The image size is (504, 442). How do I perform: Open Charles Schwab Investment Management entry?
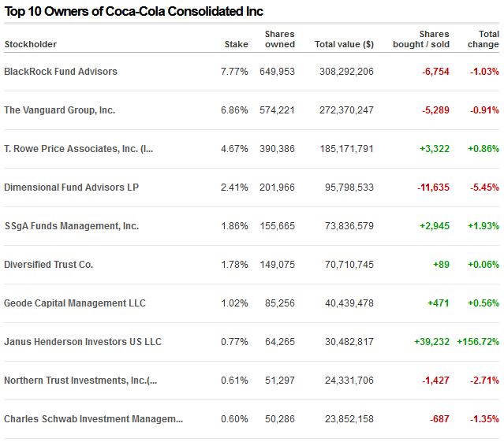[x=94, y=419]
